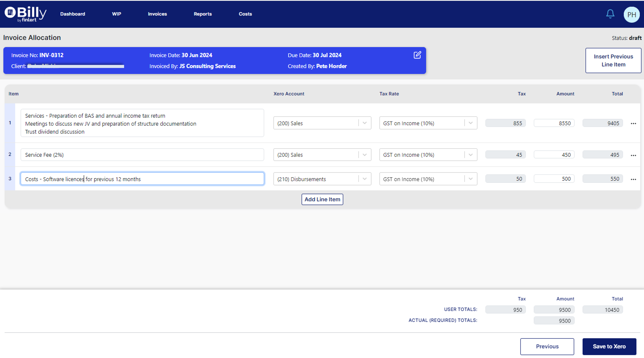Expand the Disbursements account dropdown on line 3
Viewport: 644px width, 358px height.
[x=364, y=179]
